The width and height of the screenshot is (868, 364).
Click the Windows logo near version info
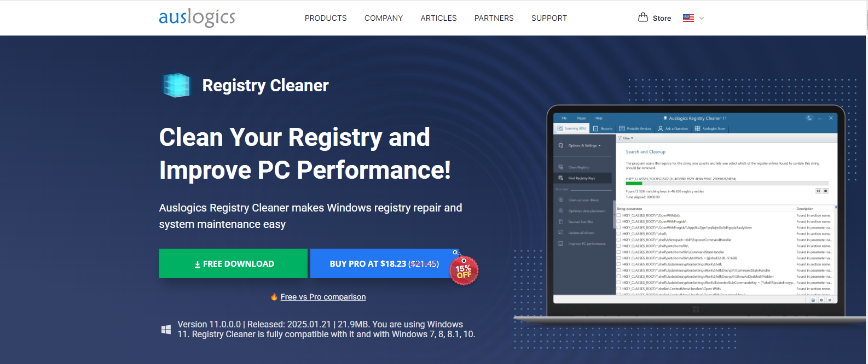click(x=166, y=330)
